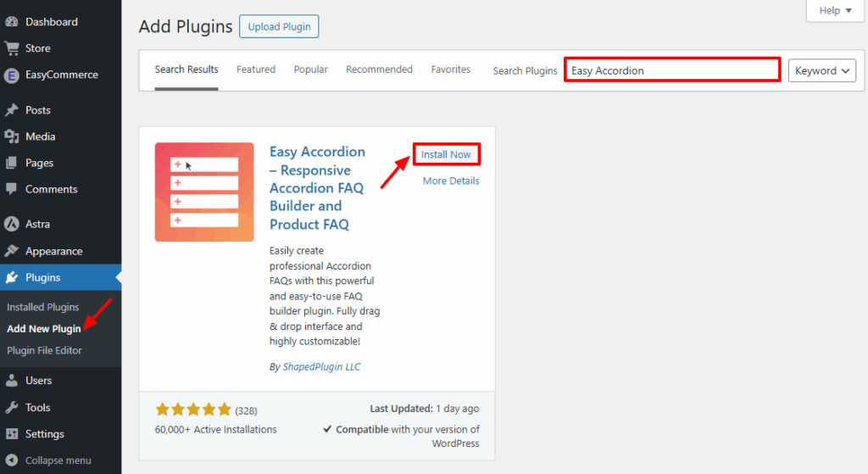Open the Keyword search type dropdown
This screenshot has width=868, height=474.
pos(822,70)
